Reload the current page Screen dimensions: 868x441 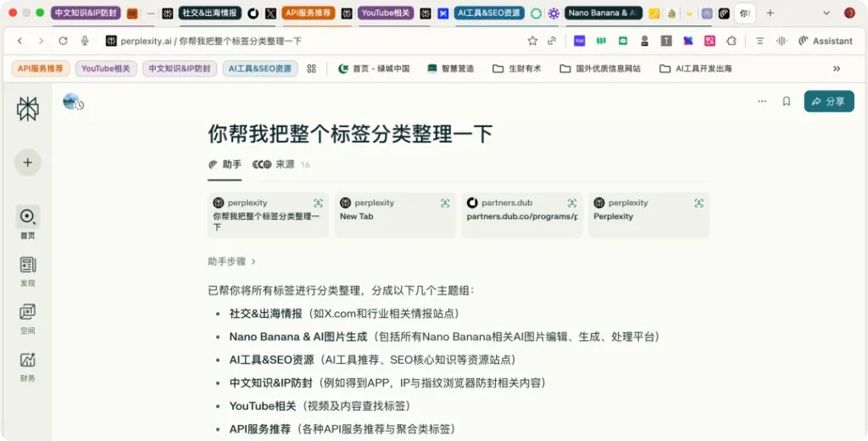coord(63,41)
